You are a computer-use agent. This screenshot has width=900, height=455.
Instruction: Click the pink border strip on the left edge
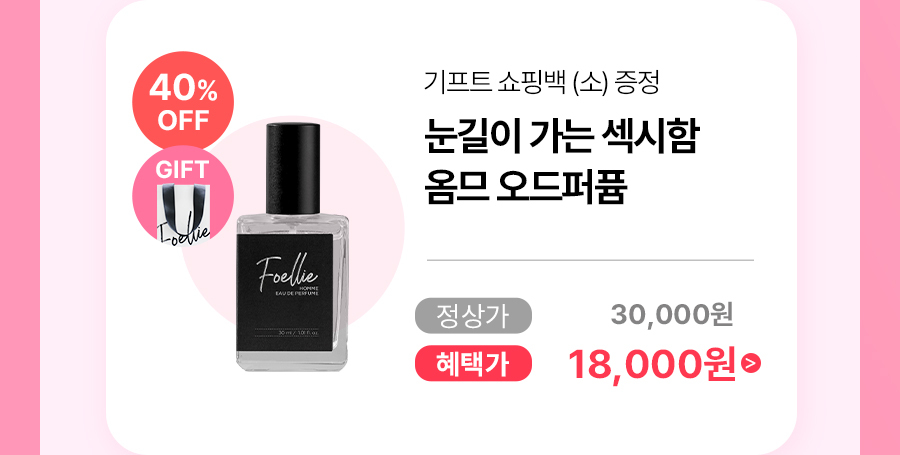(20, 227)
